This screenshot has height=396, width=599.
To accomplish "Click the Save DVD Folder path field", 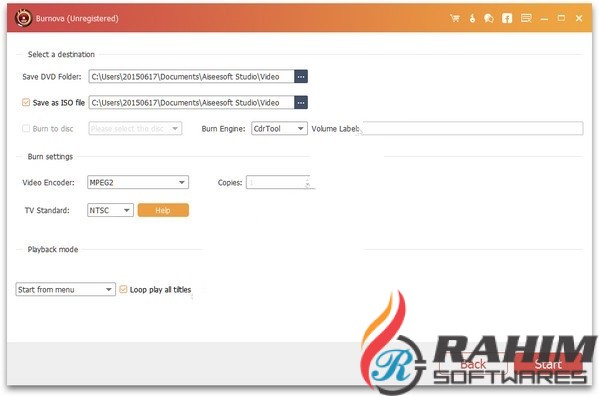I will pos(191,77).
